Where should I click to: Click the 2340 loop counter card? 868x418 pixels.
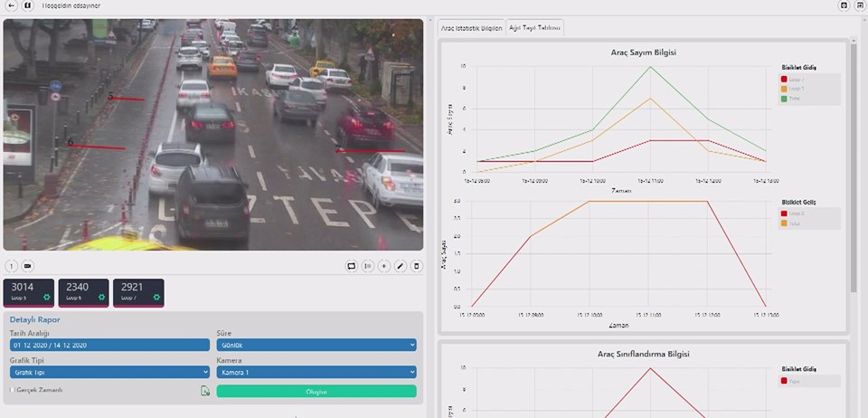(83, 293)
